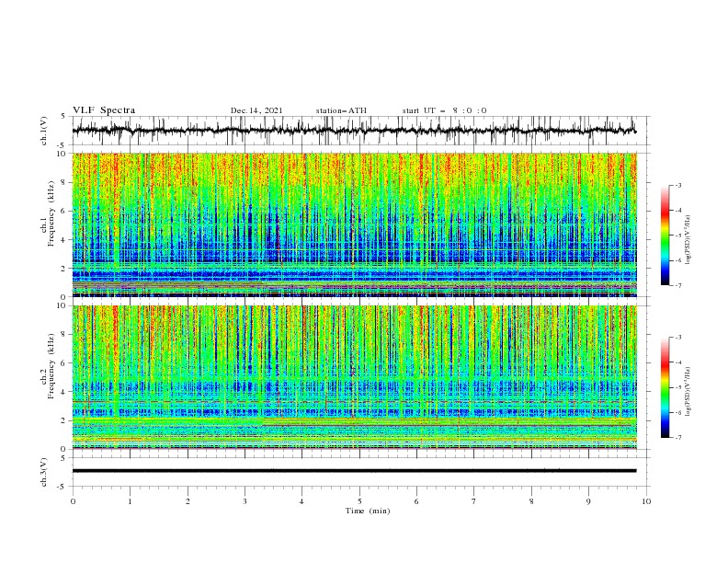Click the "10" time-axis tick label

646,501
